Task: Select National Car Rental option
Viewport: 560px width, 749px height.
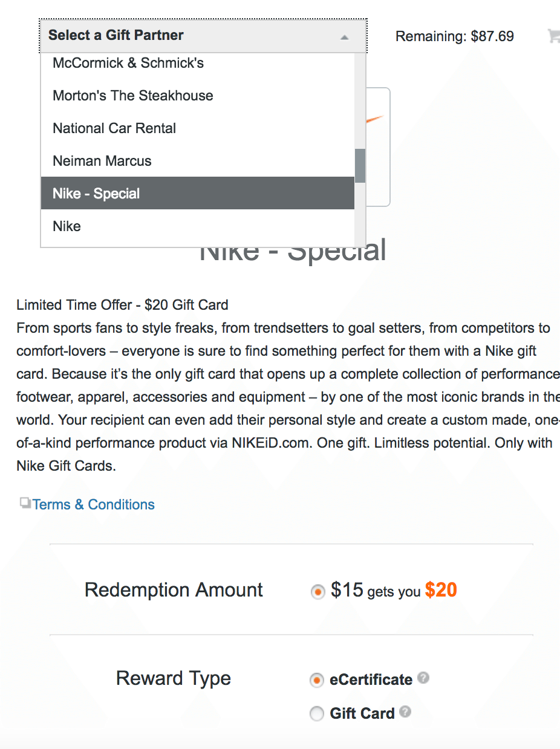Action: click(114, 128)
